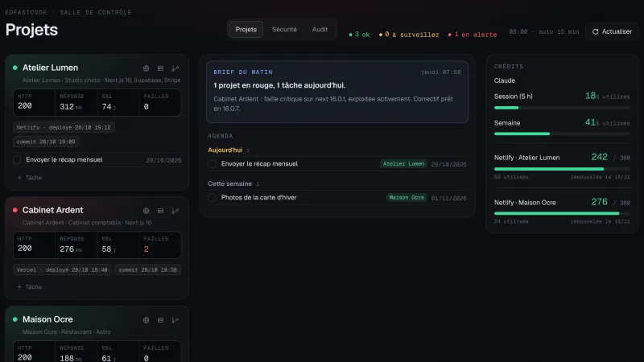Screen dimensions: 644x362
Task: Open the Atelier Lumen website globe icon
Action: point(146,68)
